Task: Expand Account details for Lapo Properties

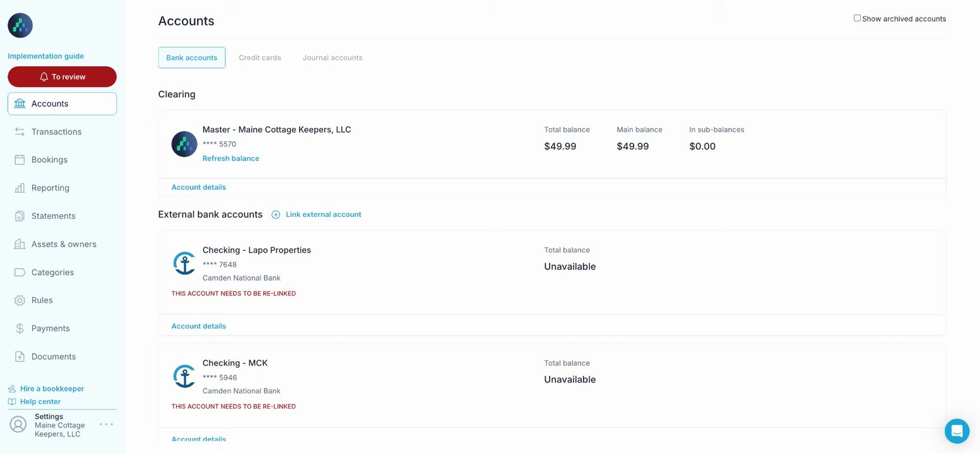Action: [199, 326]
